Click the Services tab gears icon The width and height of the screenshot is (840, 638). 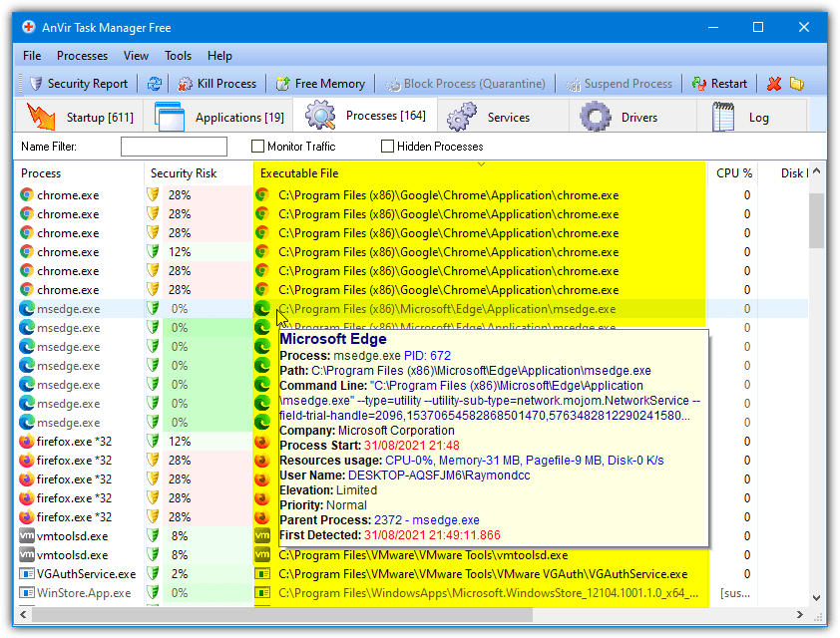coord(462,117)
